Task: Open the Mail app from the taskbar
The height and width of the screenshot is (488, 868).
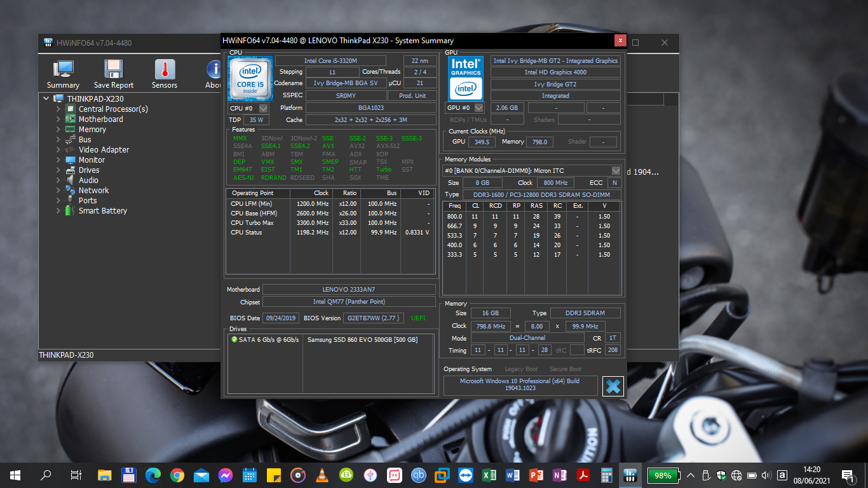Action: [201, 475]
